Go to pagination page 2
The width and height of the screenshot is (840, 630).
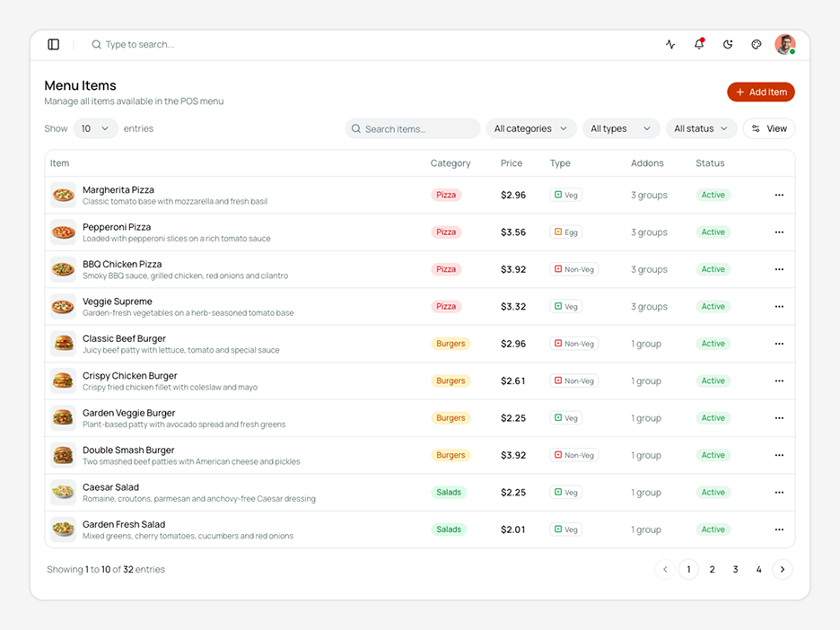pos(712,570)
